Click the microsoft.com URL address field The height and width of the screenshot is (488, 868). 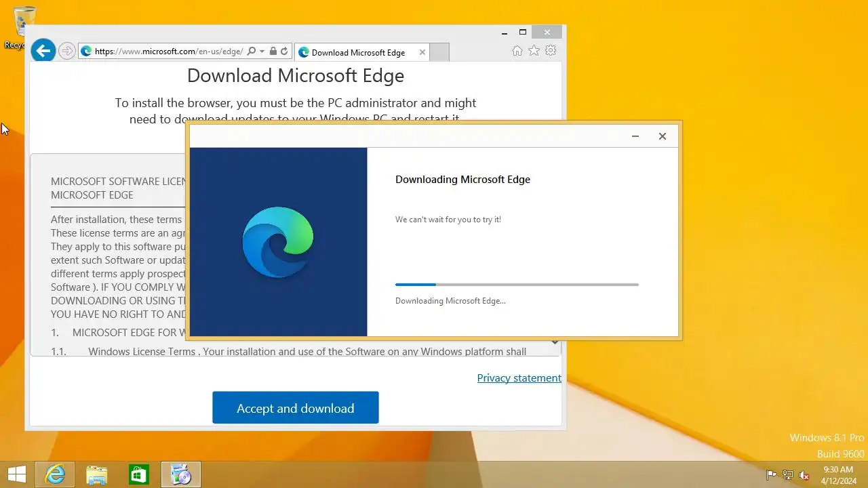coord(169,52)
